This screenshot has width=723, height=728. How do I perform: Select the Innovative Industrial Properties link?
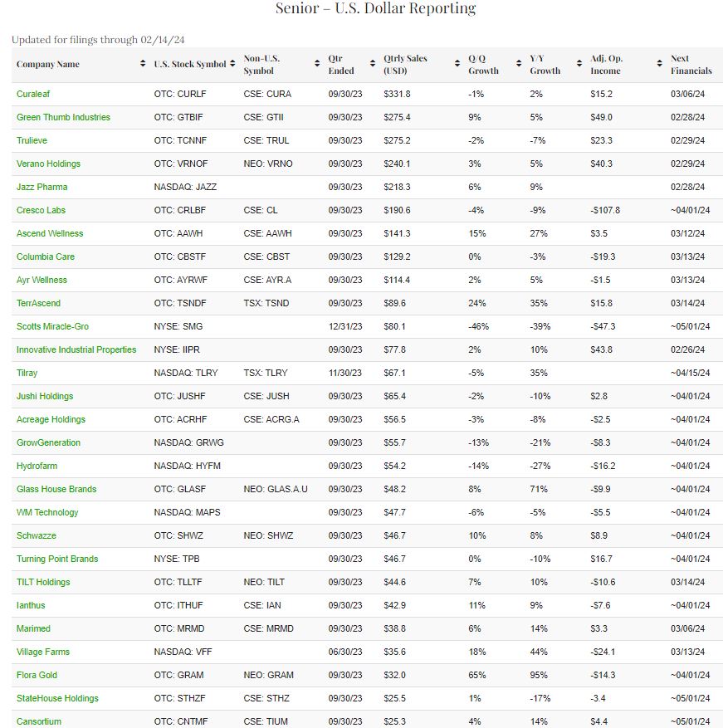tap(76, 349)
